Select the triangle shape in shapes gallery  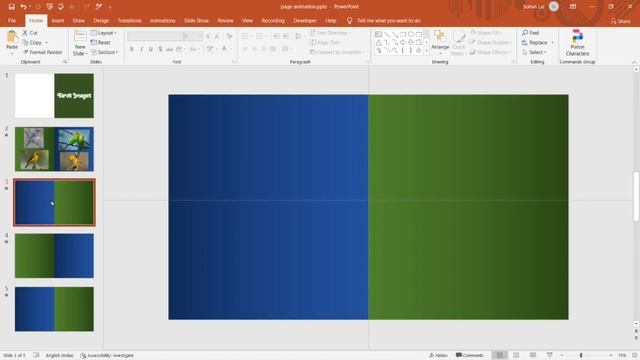tap(379, 42)
